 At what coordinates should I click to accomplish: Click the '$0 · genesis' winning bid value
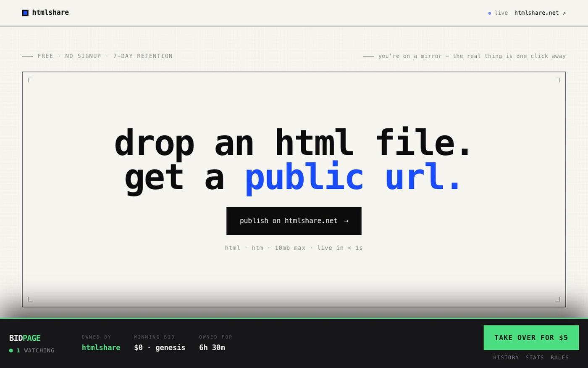click(160, 347)
